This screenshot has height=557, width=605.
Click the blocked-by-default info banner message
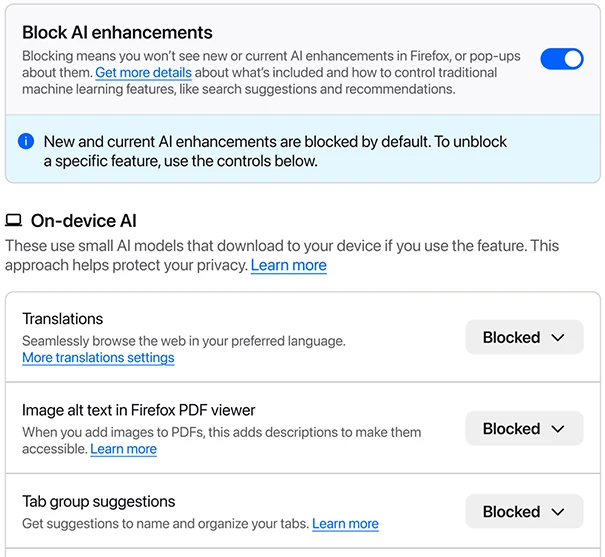(x=275, y=151)
